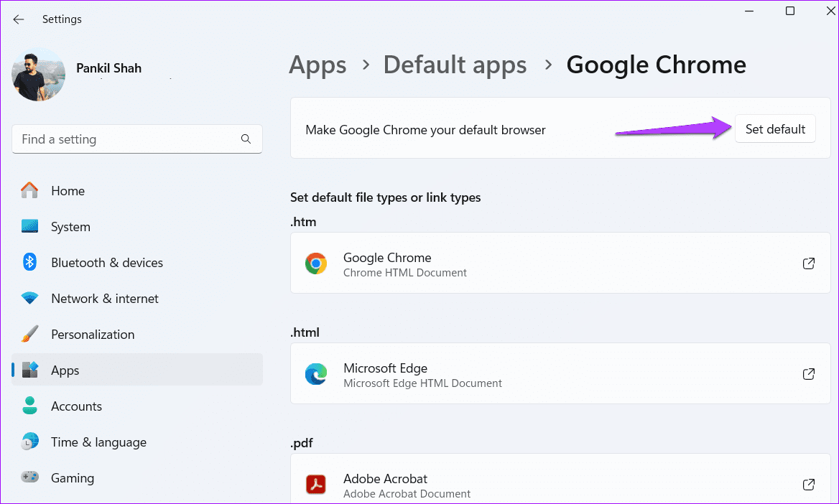Navigate to Default apps via the breadcrumb

[455, 65]
